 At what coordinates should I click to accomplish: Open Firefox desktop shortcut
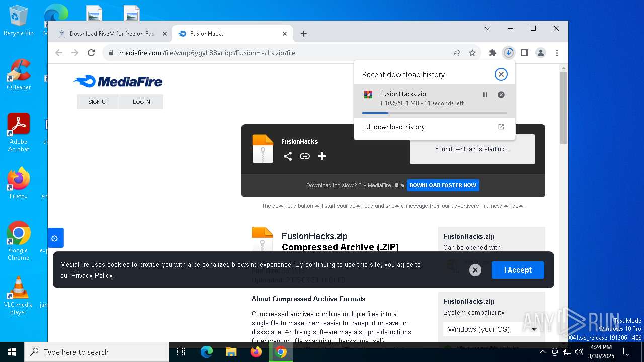point(19,184)
